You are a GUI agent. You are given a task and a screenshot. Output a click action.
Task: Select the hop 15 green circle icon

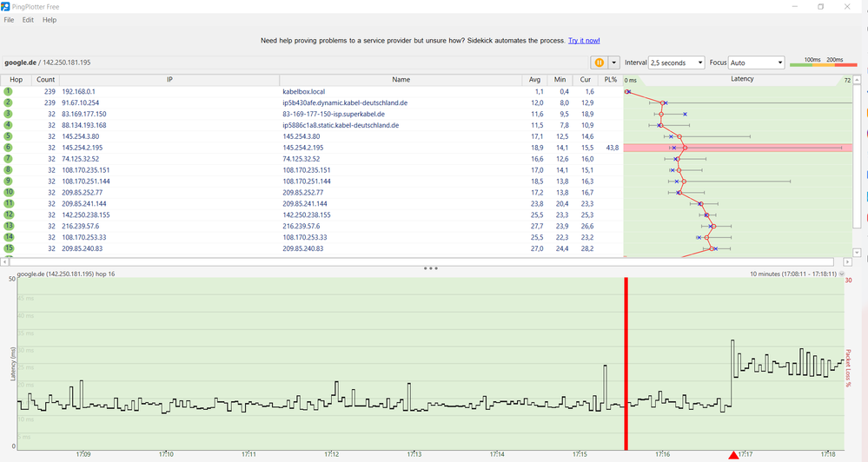coord(9,248)
